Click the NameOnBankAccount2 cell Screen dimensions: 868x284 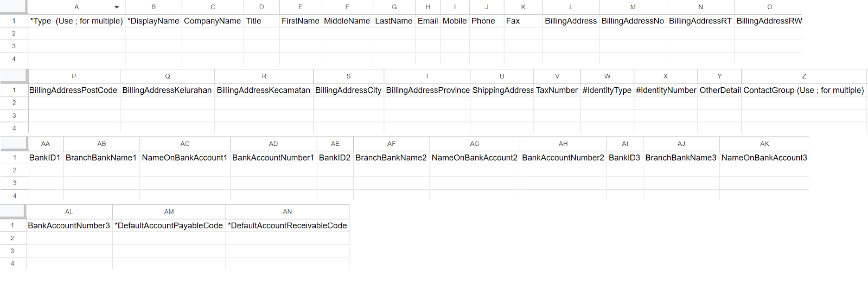tap(474, 158)
